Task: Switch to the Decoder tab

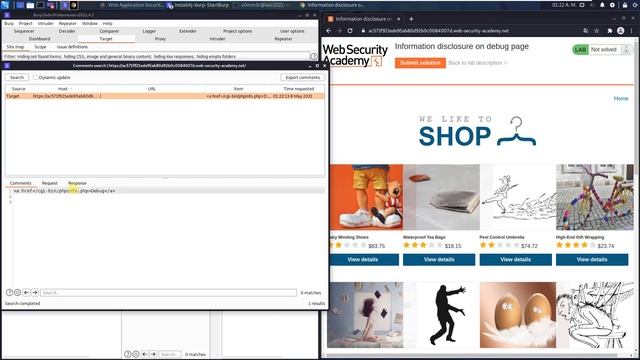Action: pos(67,31)
